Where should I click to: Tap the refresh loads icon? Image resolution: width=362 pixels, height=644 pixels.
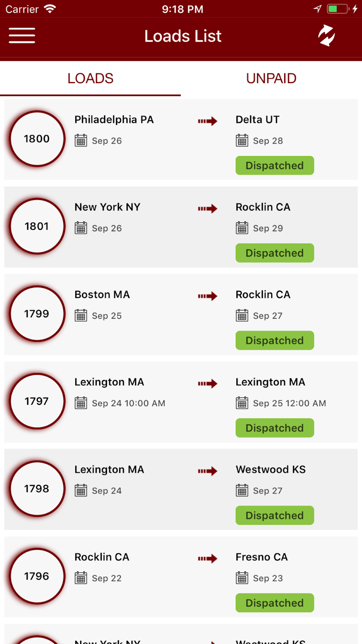(x=327, y=35)
